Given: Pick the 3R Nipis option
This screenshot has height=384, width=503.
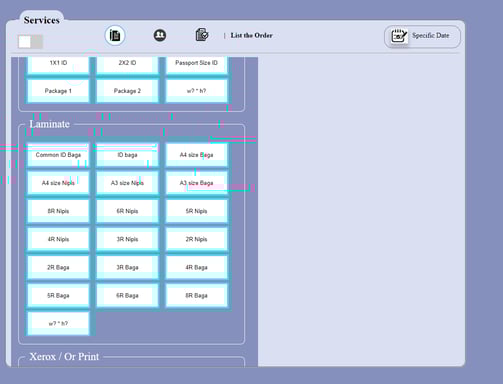Looking at the screenshot, I should click(127, 239).
